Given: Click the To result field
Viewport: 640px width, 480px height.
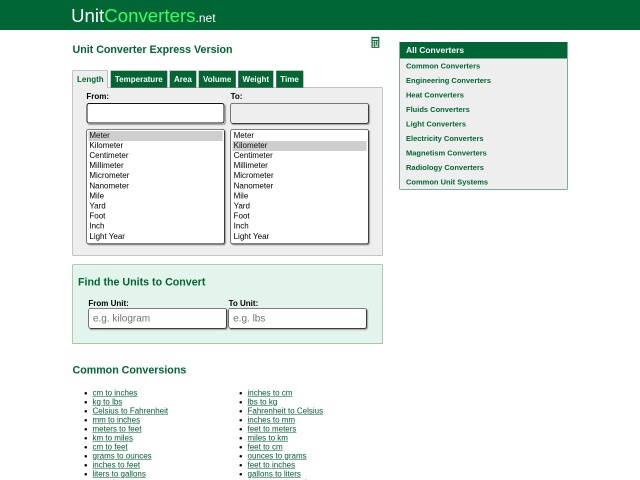Looking at the screenshot, I should [x=300, y=113].
